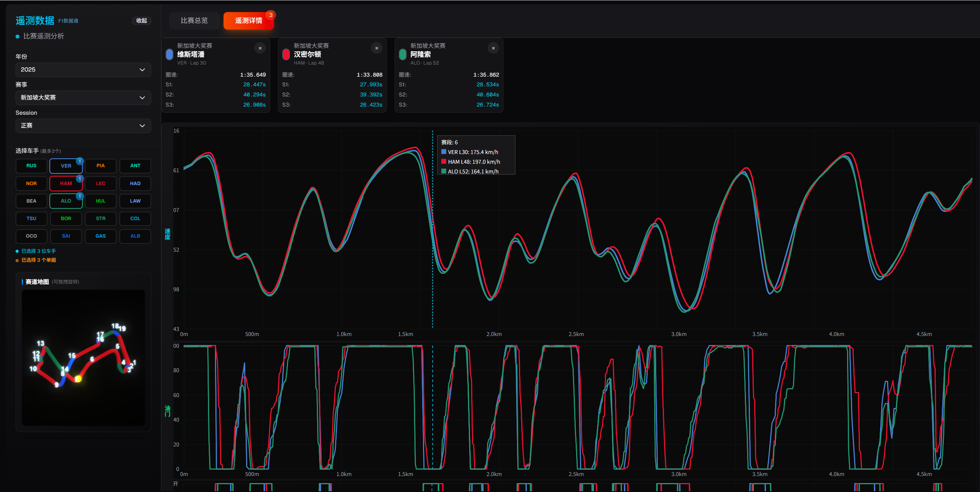Expand the 赛事 新加坡大奖赛 dropdown
The image size is (980, 492).
click(x=83, y=98)
